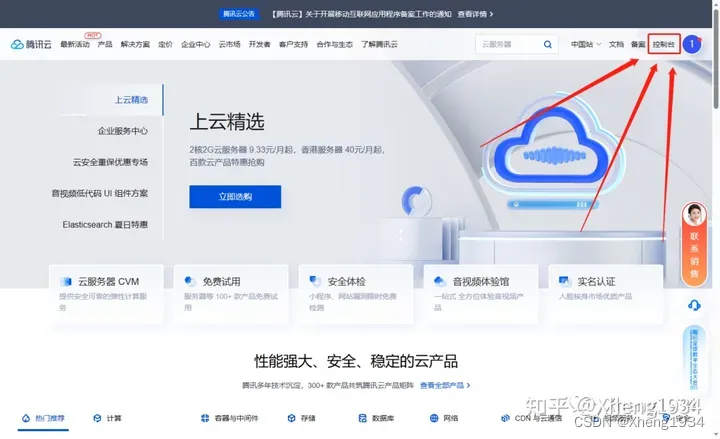Open the 控制台 console link

click(x=664, y=45)
